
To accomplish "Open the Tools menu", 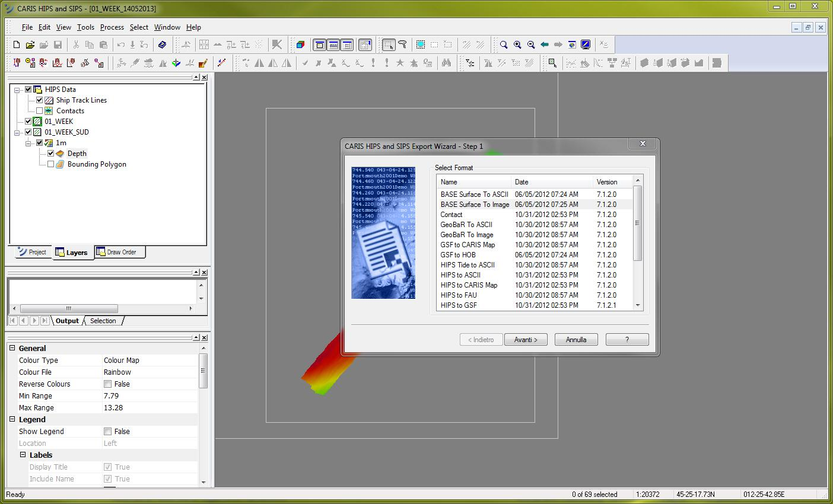I will (x=85, y=27).
